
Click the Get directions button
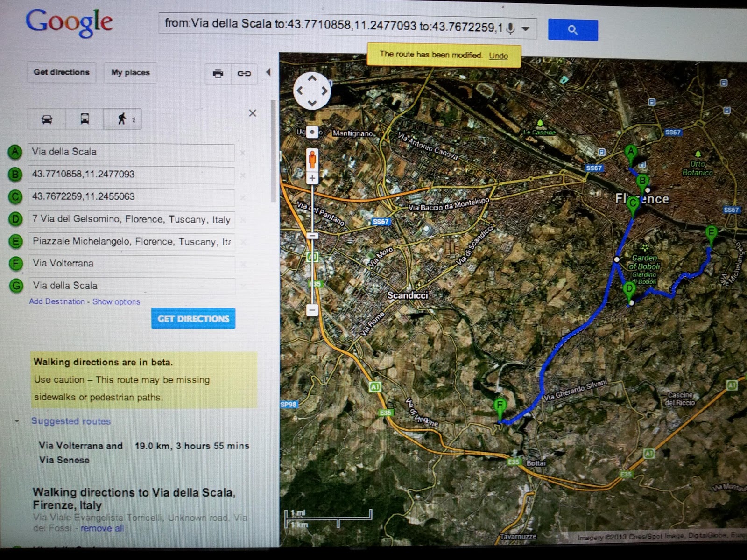[x=62, y=72]
